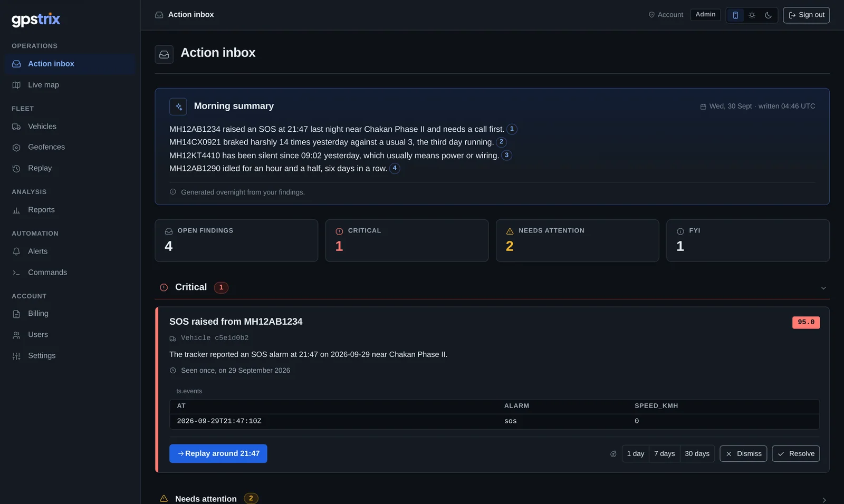The height and width of the screenshot is (504, 844).
Task: Collapse the Critical section chevron
Action: pyautogui.click(x=823, y=288)
